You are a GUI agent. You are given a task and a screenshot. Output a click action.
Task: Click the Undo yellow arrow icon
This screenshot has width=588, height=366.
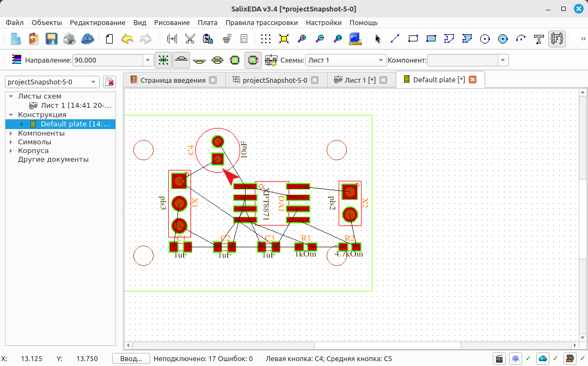(x=127, y=39)
